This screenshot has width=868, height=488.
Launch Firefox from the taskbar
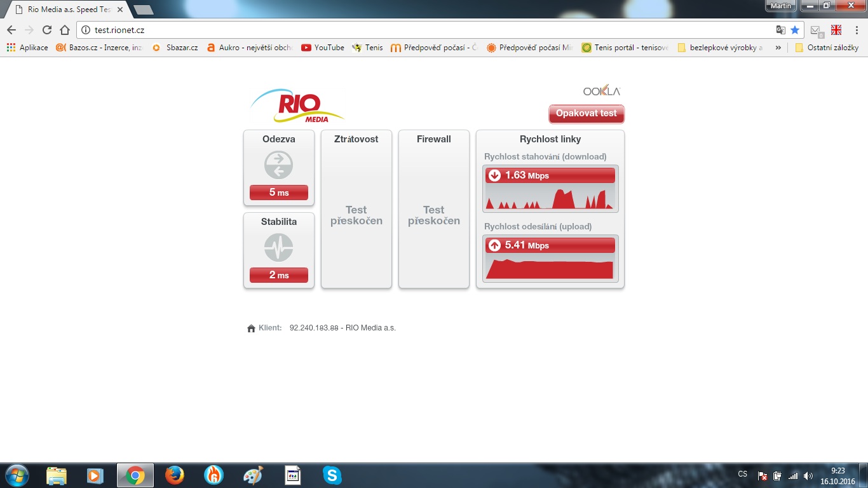(x=174, y=475)
